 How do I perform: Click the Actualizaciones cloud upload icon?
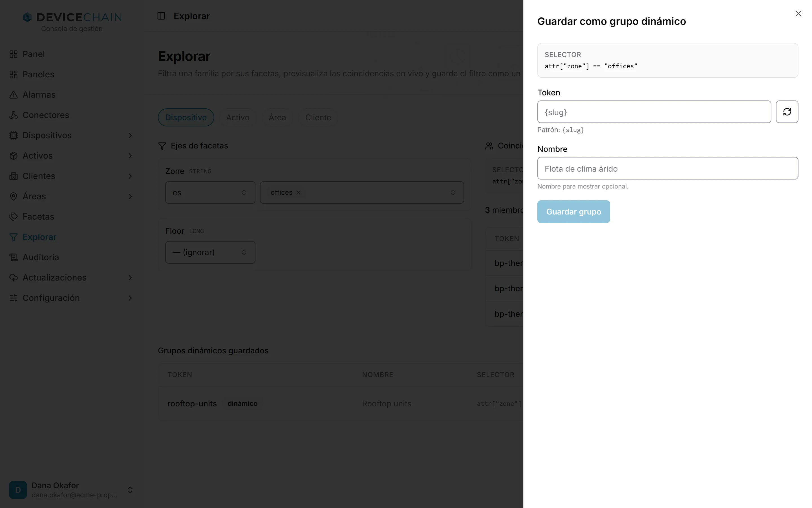coord(14,277)
